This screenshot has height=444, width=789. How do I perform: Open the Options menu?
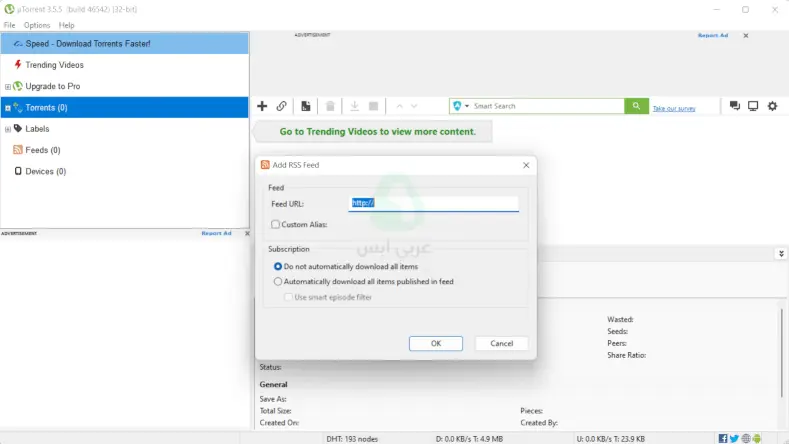37,25
